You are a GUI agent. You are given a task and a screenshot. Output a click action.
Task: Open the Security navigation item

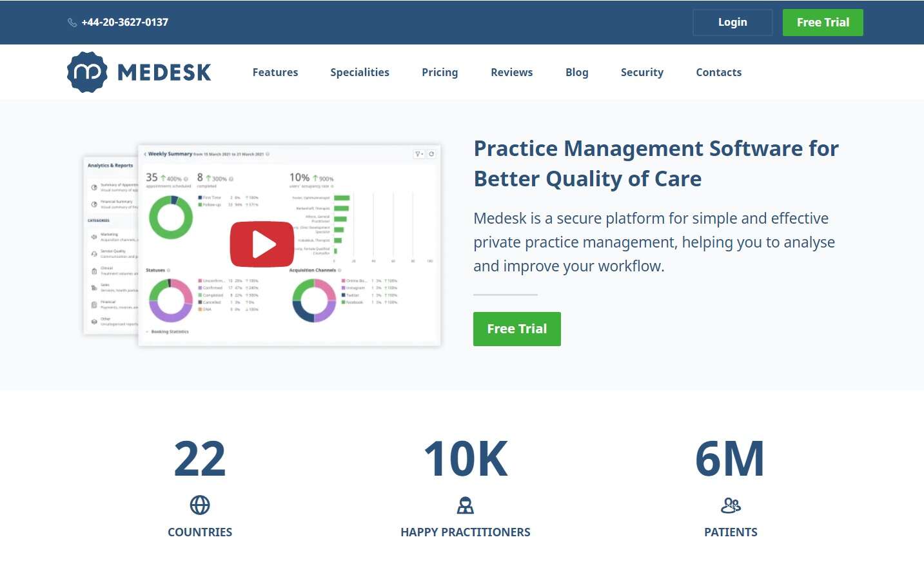pyautogui.click(x=642, y=72)
